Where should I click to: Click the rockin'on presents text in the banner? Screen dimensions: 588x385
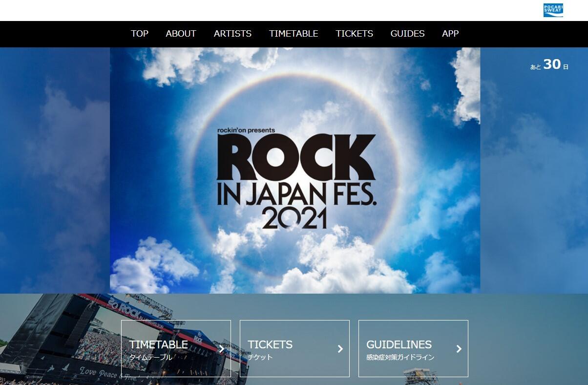247,130
